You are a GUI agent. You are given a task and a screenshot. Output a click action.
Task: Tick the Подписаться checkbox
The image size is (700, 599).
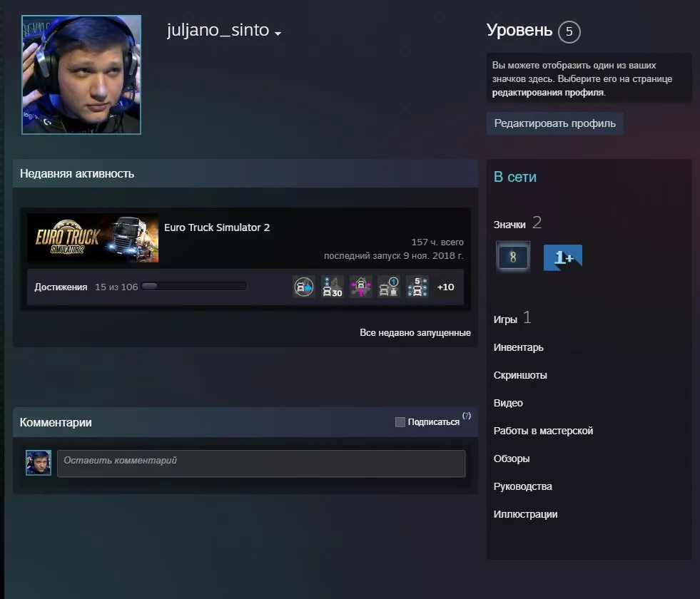[400, 422]
